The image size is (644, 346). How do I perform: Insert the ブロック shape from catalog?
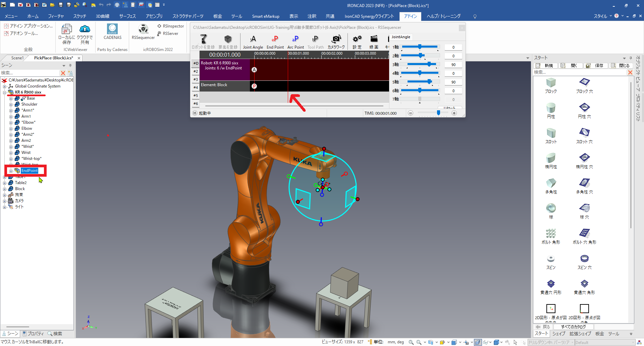point(551,83)
